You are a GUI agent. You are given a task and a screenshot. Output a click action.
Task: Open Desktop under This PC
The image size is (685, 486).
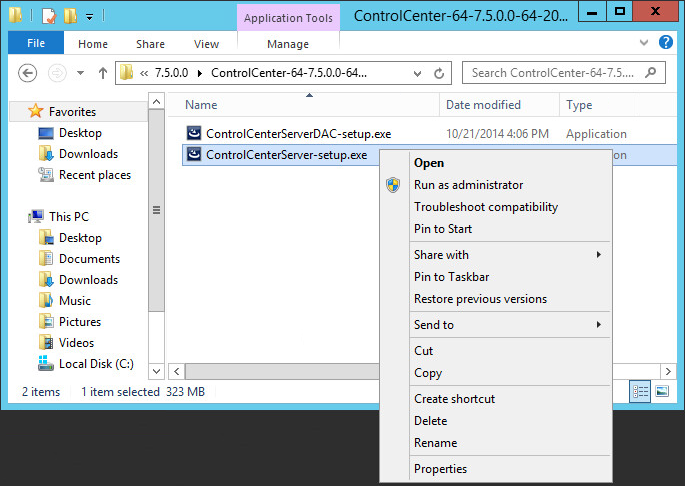coord(80,238)
